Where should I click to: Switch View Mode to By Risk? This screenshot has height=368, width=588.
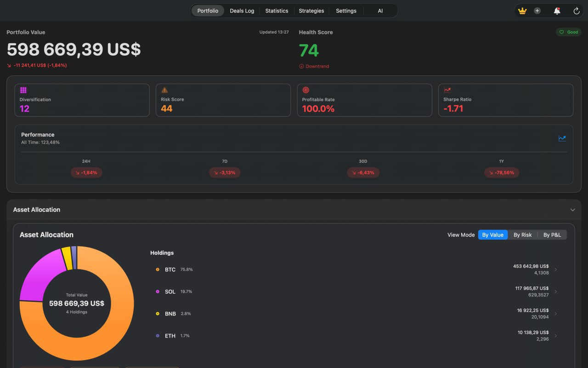click(x=522, y=235)
